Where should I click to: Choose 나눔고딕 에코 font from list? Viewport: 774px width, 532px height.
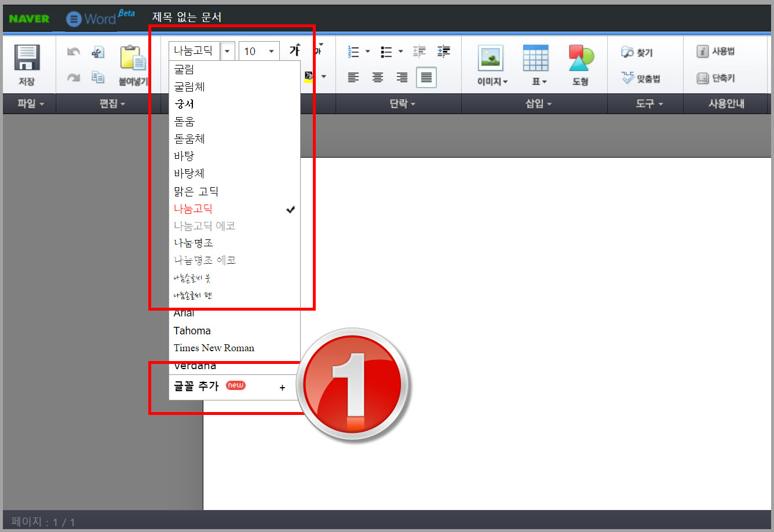point(235,226)
